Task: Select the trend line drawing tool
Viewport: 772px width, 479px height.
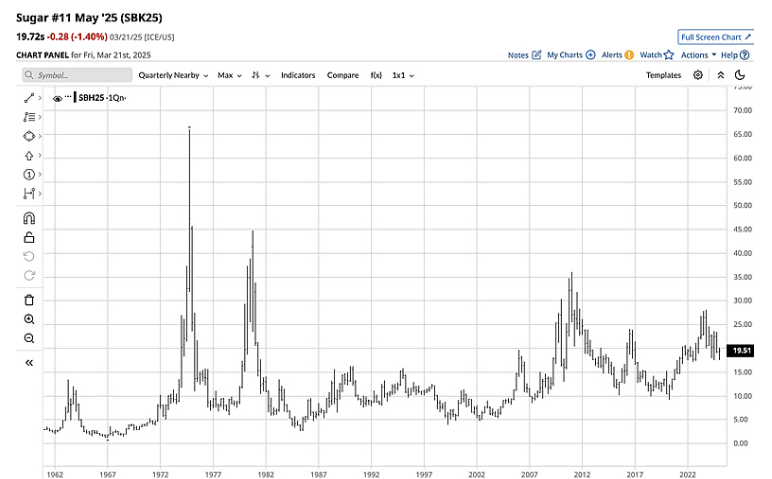Action: (28, 98)
